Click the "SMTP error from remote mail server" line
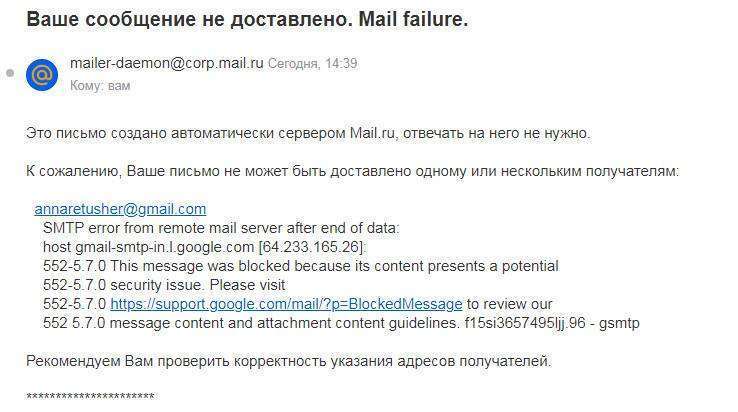Screen dimensions: 738x412 pyautogui.click(x=221, y=228)
